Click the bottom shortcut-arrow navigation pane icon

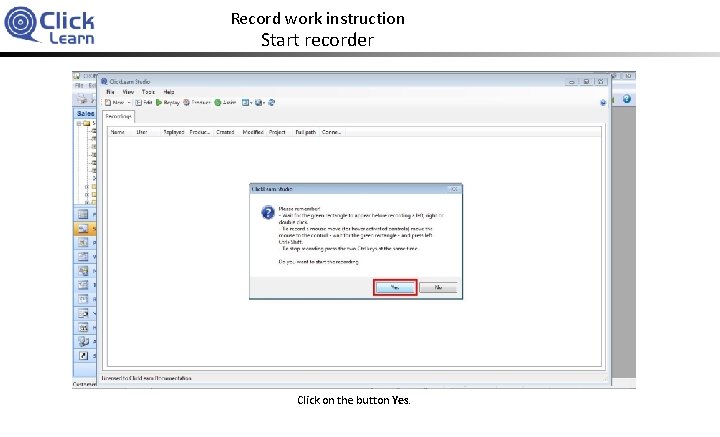tap(83, 355)
